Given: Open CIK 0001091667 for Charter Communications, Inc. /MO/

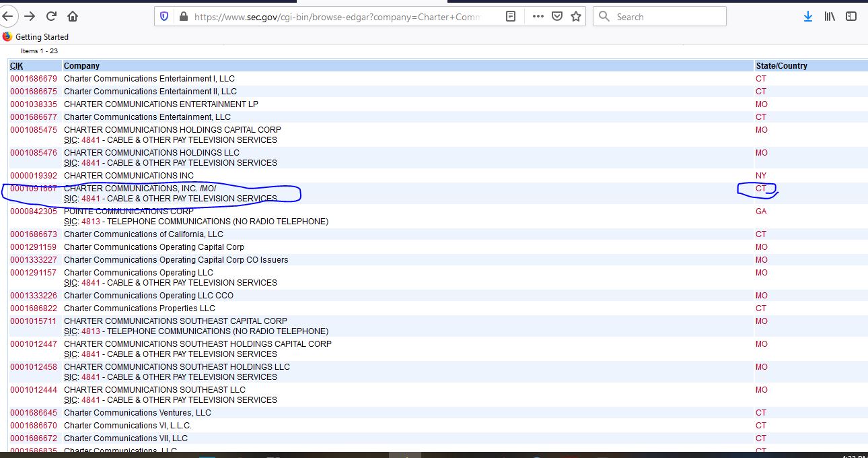Looking at the screenshot, I should tap(34, 189).
